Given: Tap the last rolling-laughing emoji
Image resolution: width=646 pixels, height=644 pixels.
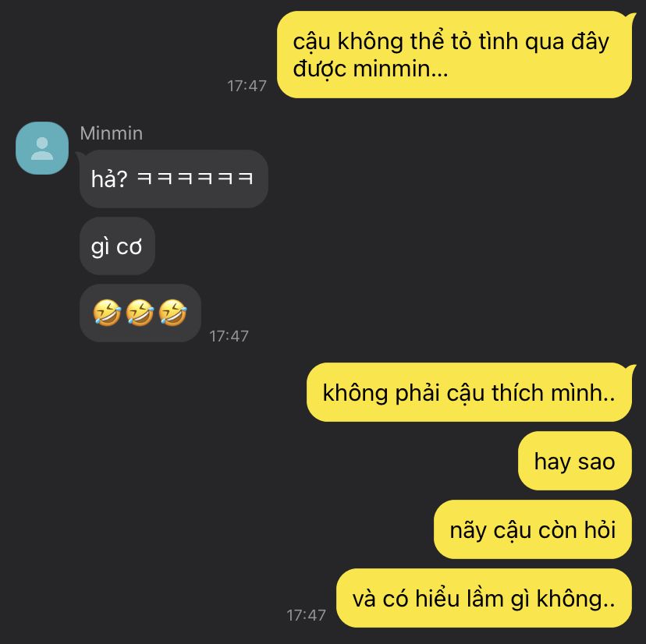Looking at the screenshot, I should pyautogui.click(x=173, y=313).
